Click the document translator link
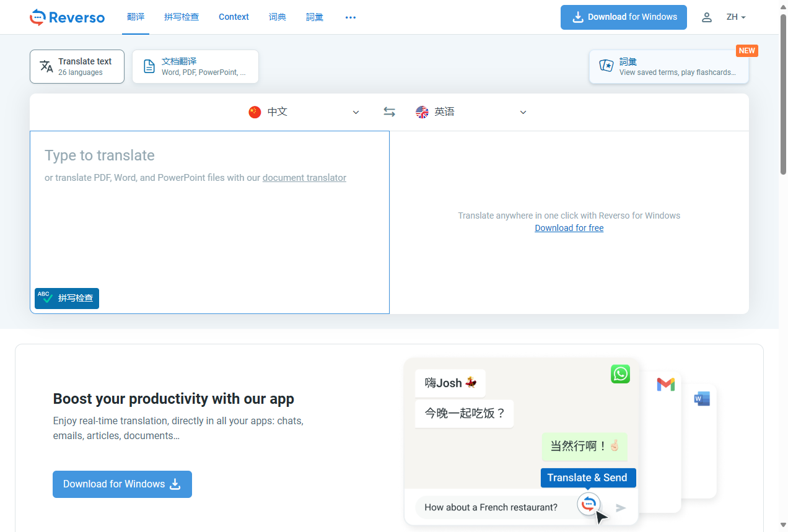The image size is (788, 532). tap(304, 178)
